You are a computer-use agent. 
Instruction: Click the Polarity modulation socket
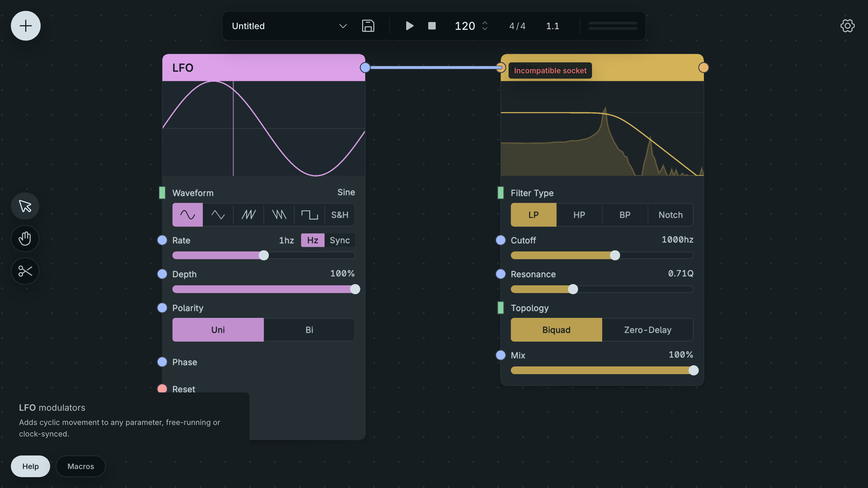pyautogui.click(x=162, y=308)
